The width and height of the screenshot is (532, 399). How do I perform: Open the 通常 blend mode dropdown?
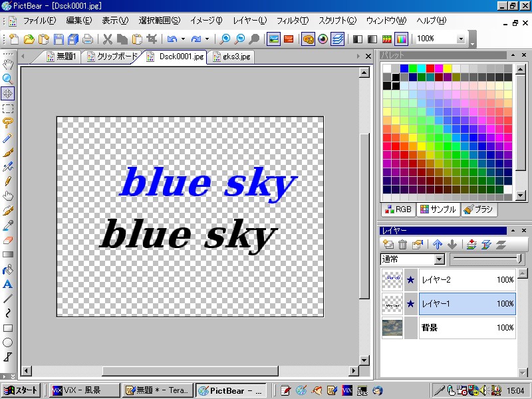(x=439, y=259)
